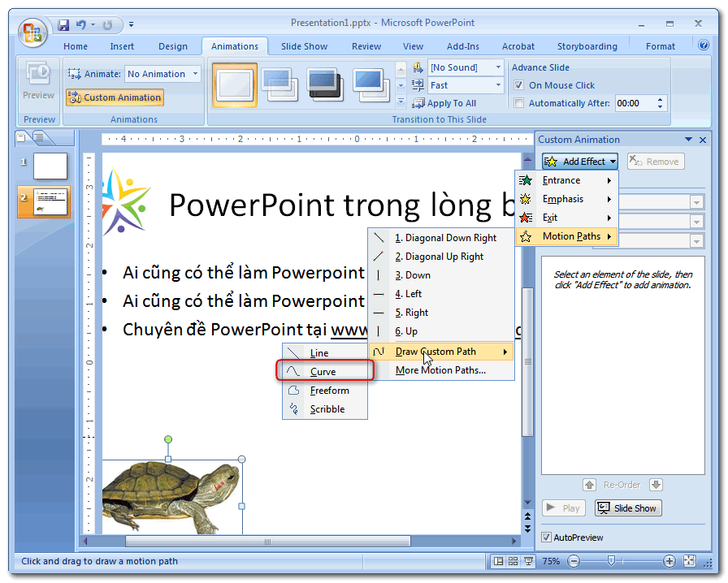Select slide 1 thumbnail
Viewport: 728px width, 583px height.
point(50,166)
